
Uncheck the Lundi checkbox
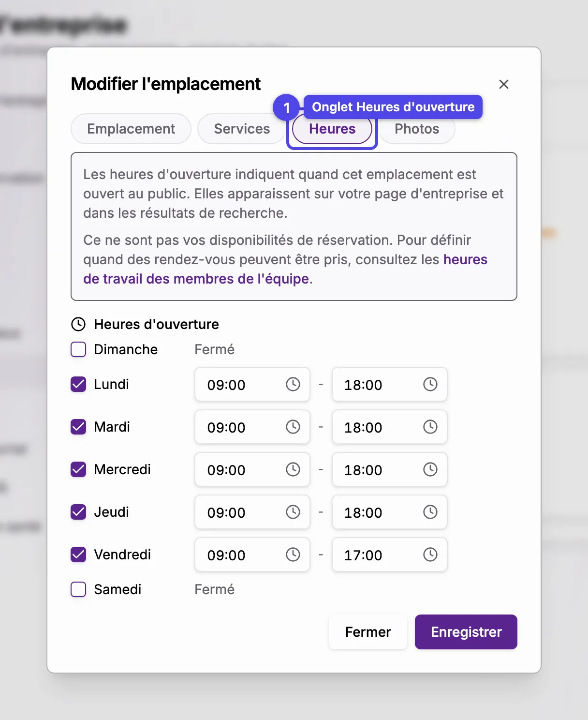pos(78,384)
